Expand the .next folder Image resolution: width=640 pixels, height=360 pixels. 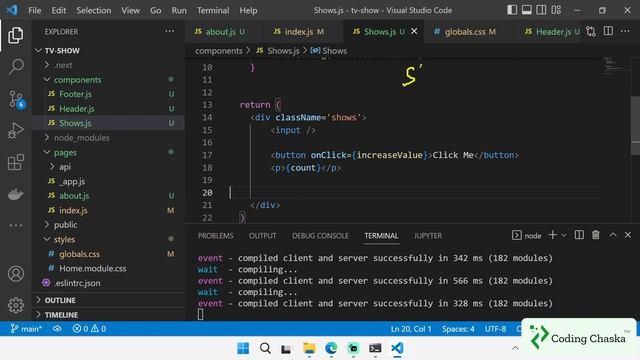coord(63,65)
